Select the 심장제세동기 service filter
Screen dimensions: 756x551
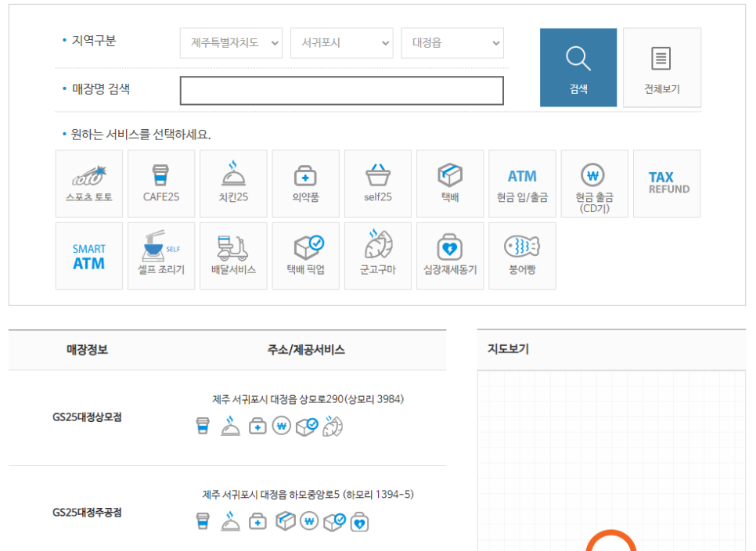coord(450,256)
